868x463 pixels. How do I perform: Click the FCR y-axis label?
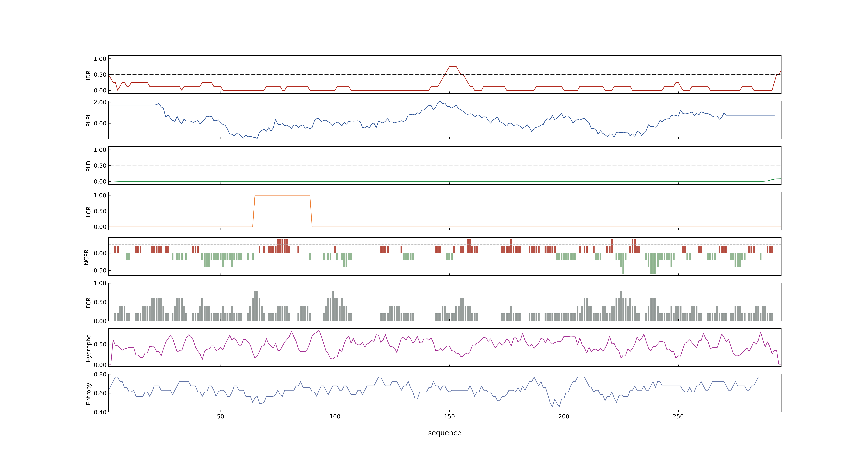(88, 303)
